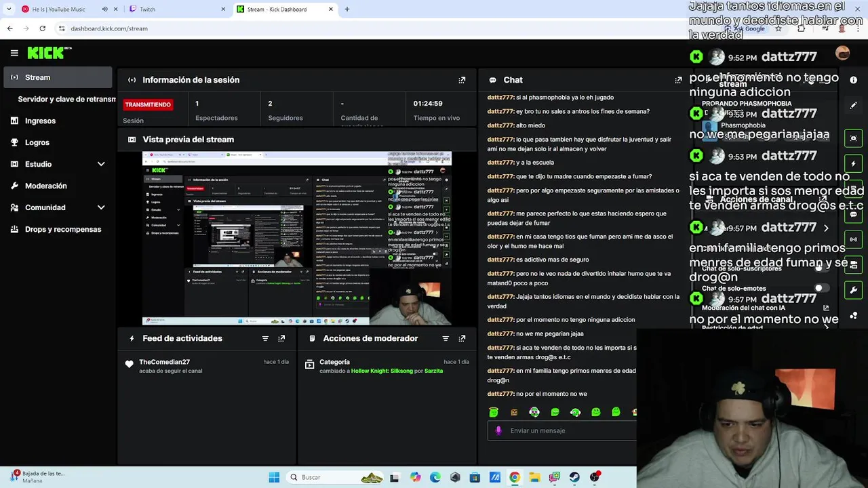Open Logros in the sidebar
This screenshot has width=868, height=488.
tap(37, 142)
